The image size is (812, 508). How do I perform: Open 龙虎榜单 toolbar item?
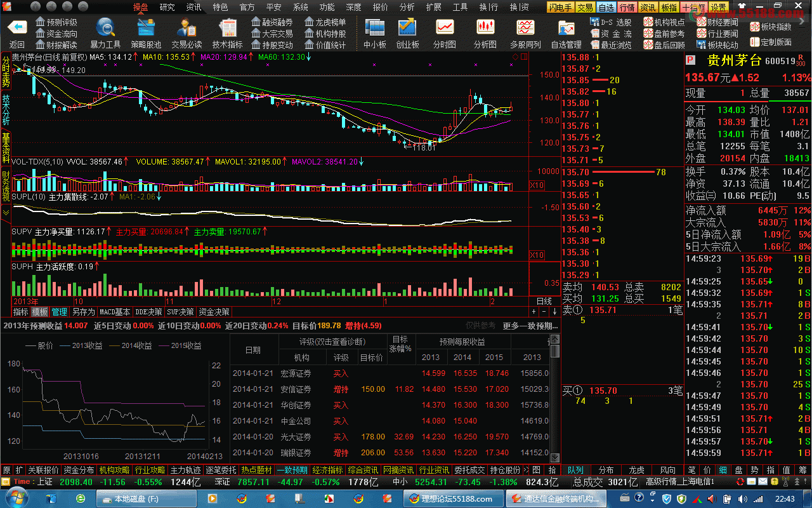coord(325,22)
